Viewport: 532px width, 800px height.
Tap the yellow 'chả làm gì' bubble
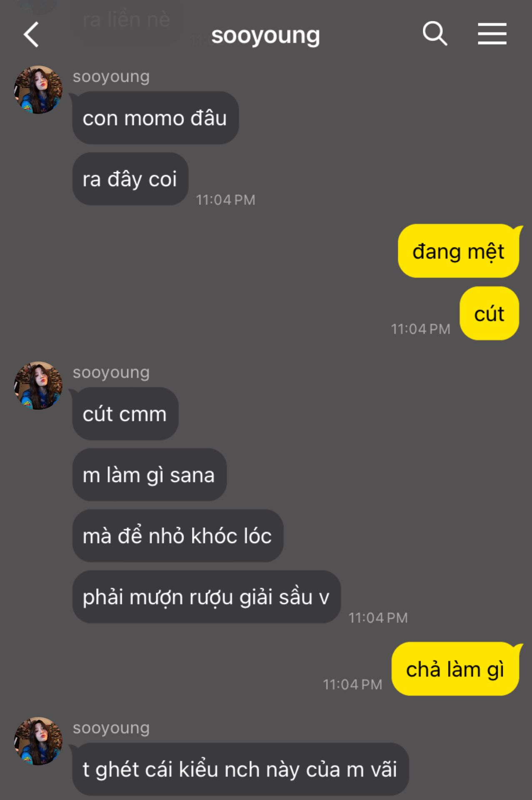pyautogui.click(x=455, y=669)
